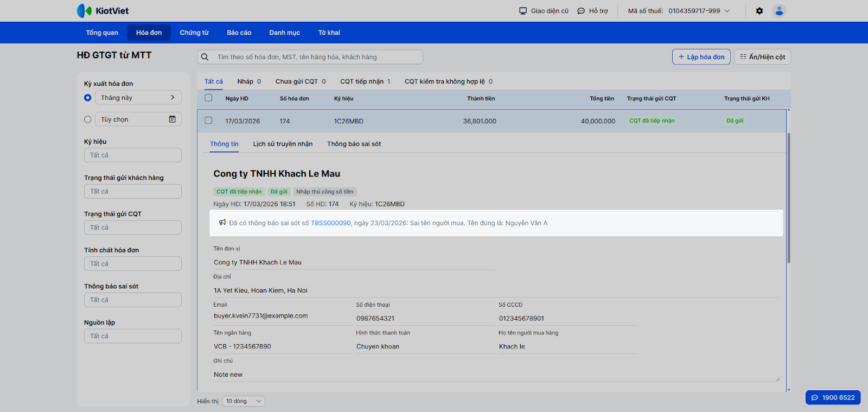The height and width of the screenshot is (412, 868).
Task: Select the Chưa gửi CQT tab
Action: (x=301, y=81)
